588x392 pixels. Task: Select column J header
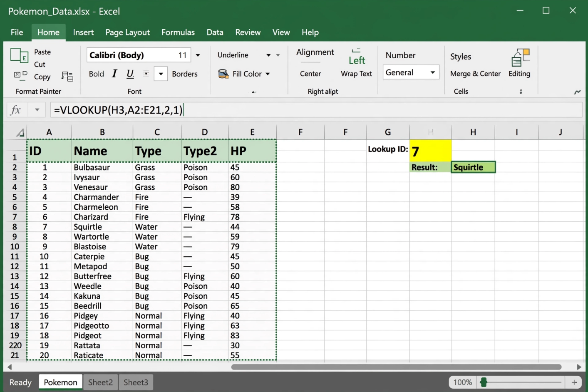click(x=561, y=132)
